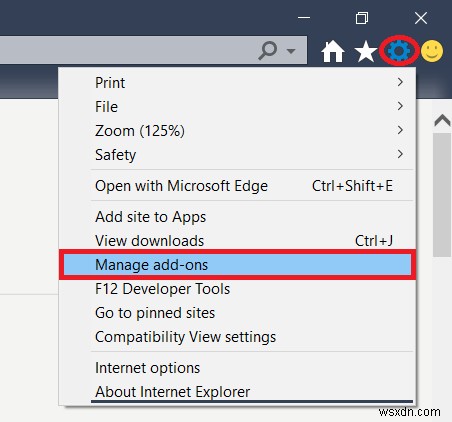Expand the File submenu
The width and height of the screenshot is (452, 422).
coord(237,106)
